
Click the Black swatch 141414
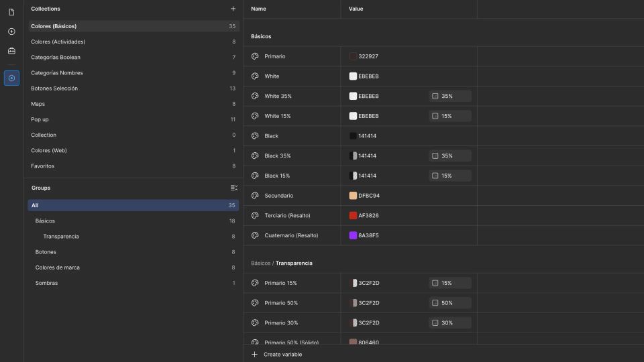353,136
